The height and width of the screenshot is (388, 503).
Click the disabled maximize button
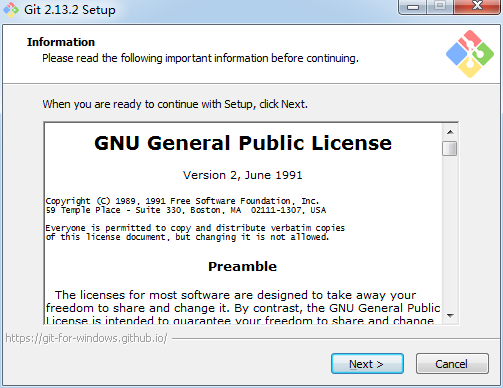click(440, 6)
